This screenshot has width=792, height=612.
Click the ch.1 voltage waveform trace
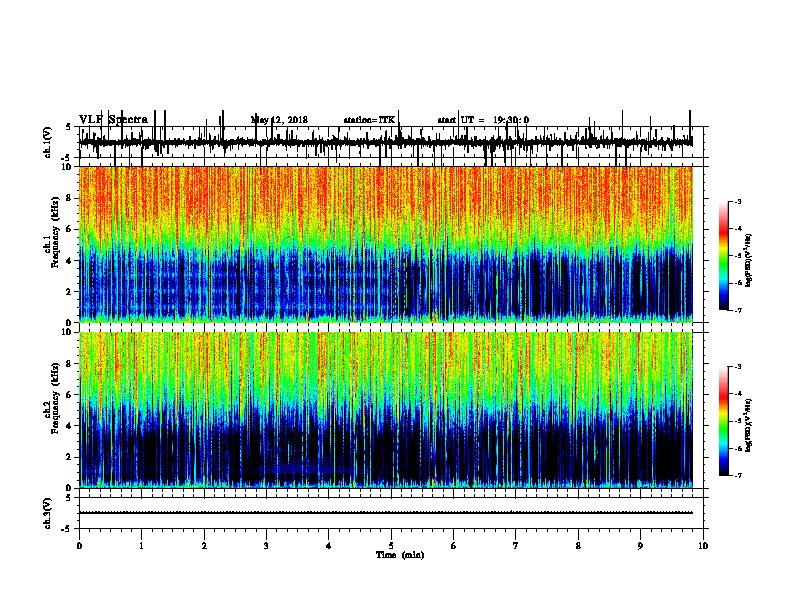coord(386,142)
